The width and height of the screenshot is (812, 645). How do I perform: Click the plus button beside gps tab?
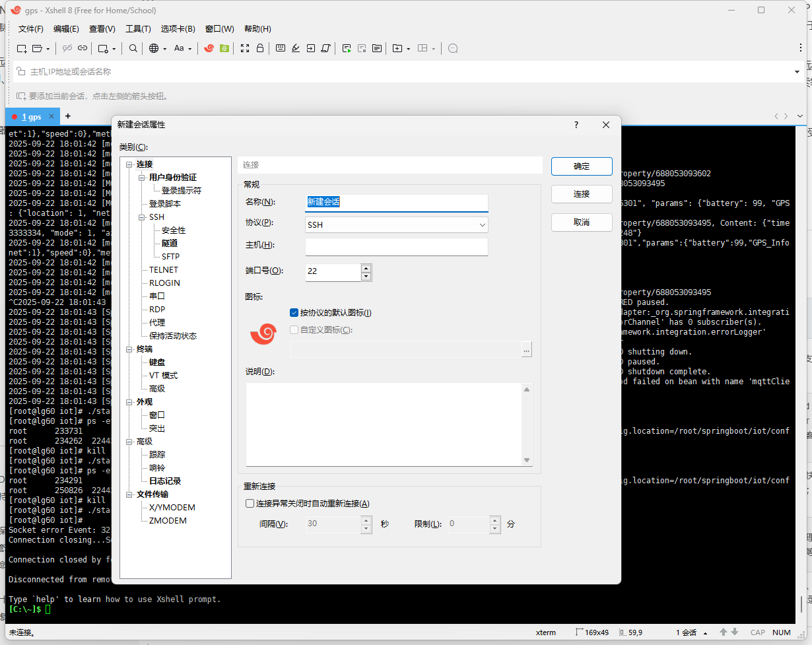click(67, 116)
